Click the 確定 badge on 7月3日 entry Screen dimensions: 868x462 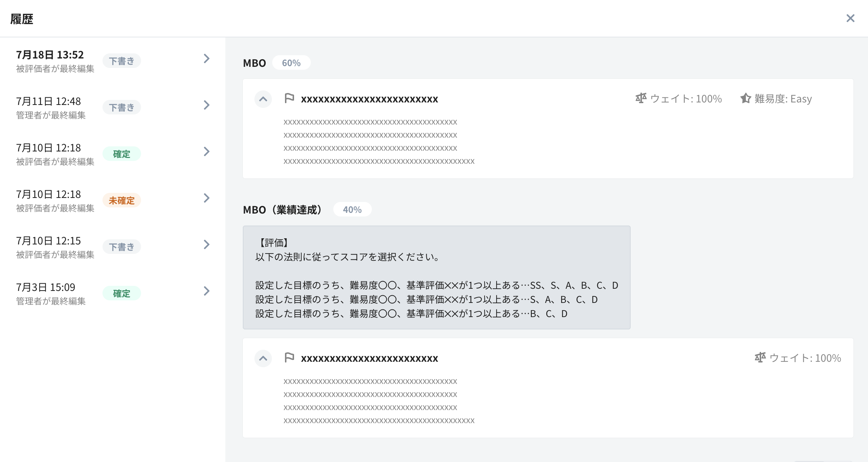pos(121,293)
